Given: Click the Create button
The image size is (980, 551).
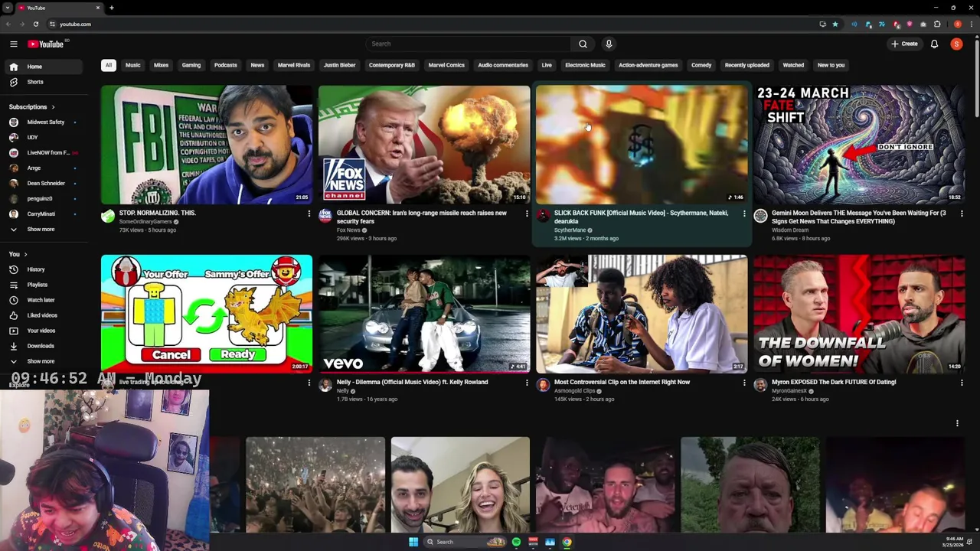Looking at the screenshot, I should tap(904, 44).
